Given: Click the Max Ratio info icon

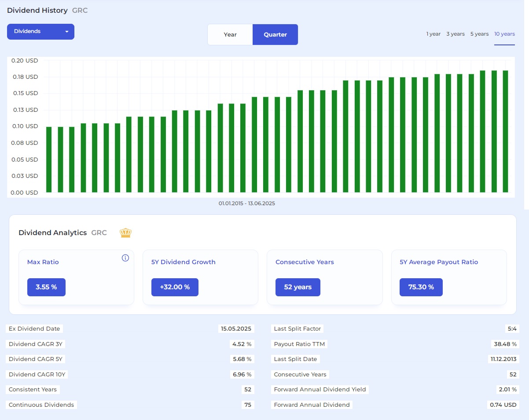Looking at the screenshot, I should tap(125, 258).
